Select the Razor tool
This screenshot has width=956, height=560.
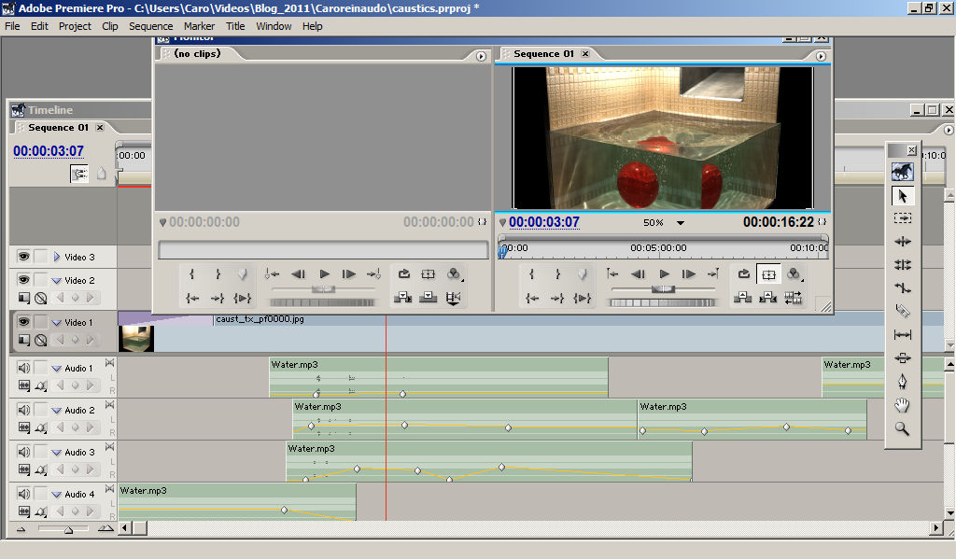[903, 311]
